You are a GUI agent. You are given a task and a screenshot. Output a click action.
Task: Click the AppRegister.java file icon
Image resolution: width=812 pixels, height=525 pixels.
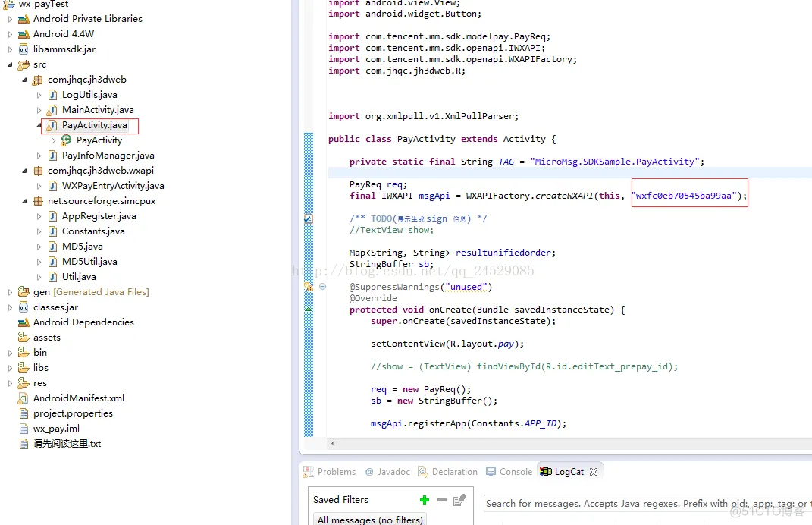tap(52, 216)
